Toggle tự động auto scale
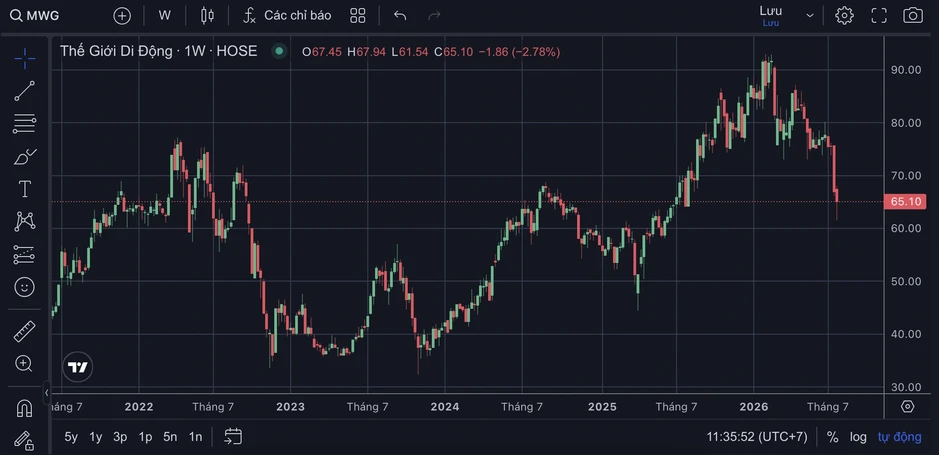939x455 pixels. point(899,437)
